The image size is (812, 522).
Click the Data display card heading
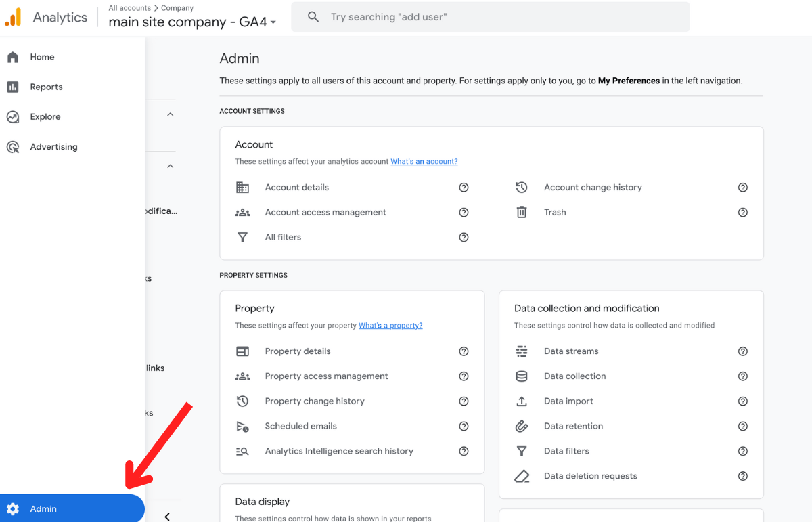click(262, 502)
